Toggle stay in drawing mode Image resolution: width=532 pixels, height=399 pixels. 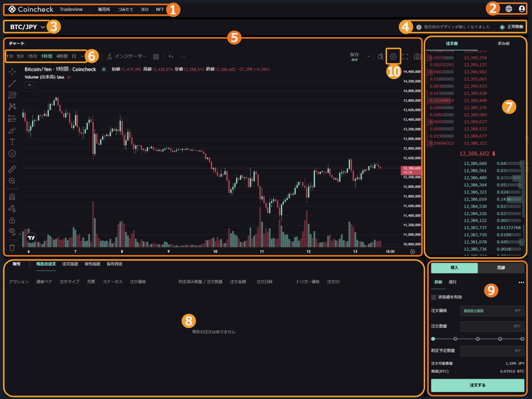pos(12,209)
